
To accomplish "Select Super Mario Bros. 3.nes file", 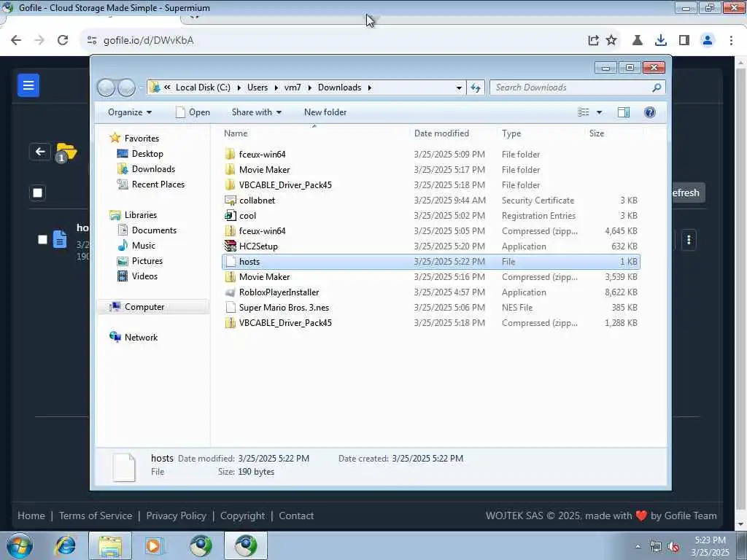I will coord(430,308).
